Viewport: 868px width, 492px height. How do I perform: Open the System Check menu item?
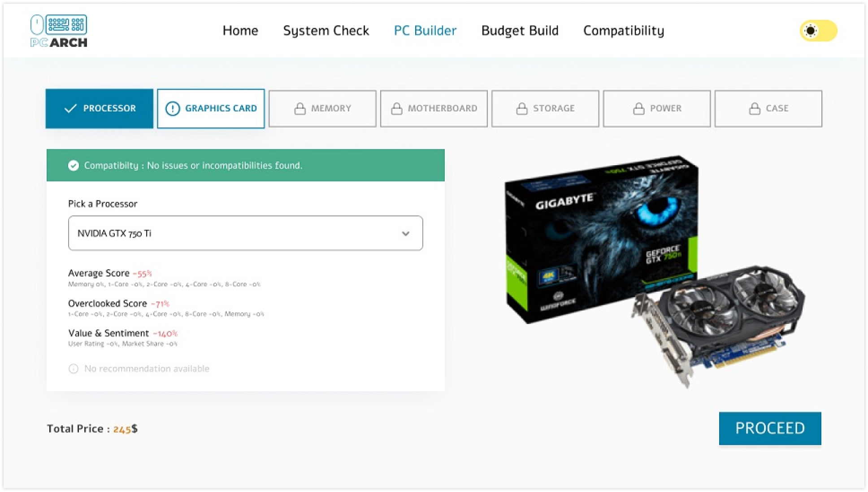tap(326, 30)
